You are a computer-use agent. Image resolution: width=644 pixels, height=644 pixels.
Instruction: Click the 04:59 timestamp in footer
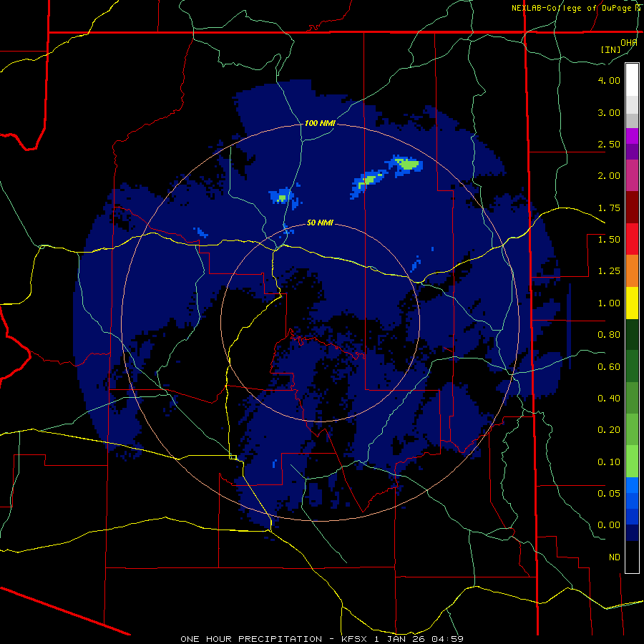[x=449, y=639]
